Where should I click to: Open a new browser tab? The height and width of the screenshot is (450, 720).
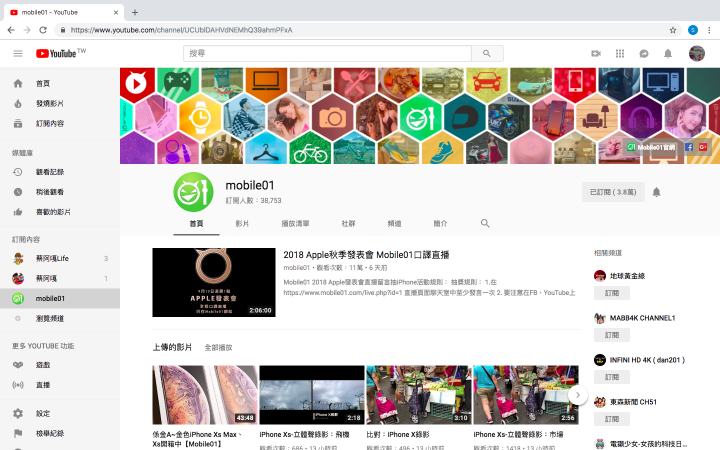[135, 12]
